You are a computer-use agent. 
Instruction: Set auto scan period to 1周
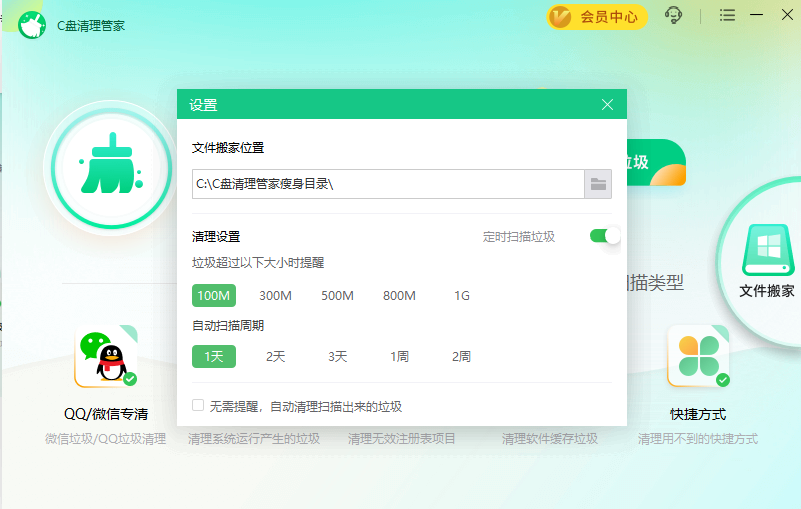point(399,356)
